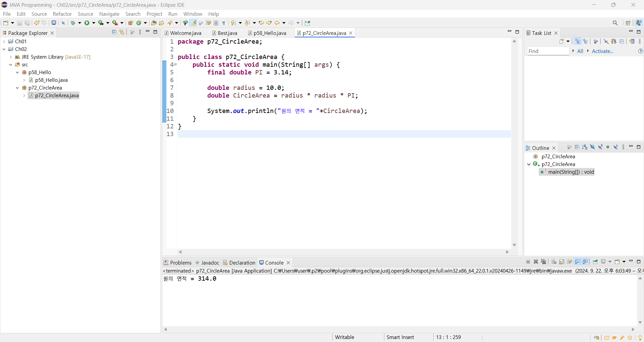Toggle Show Whitespace Characters pilcrow icon

(x=224, y=23)
